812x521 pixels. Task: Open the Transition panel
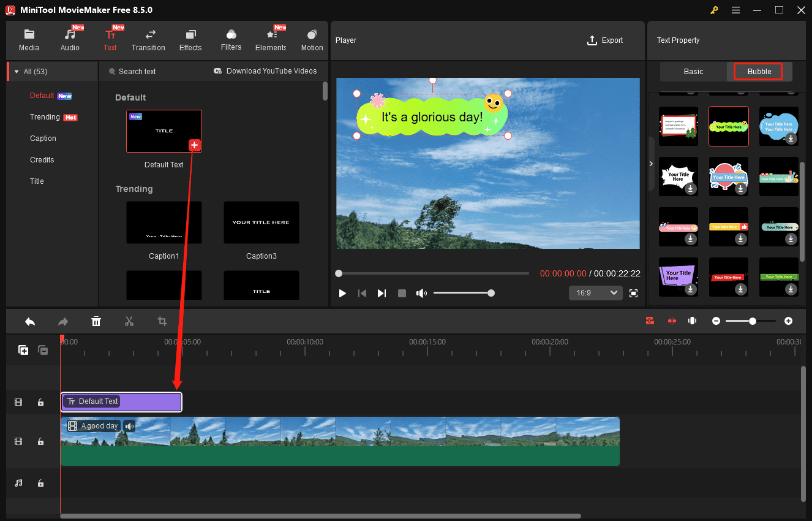click(x=148, y=40)
